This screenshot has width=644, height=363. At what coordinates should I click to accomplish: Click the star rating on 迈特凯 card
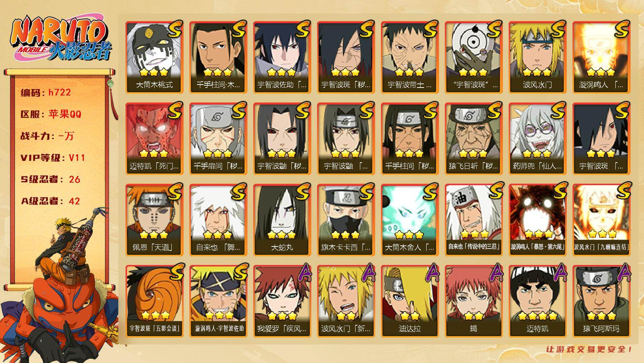coord(537,316)
